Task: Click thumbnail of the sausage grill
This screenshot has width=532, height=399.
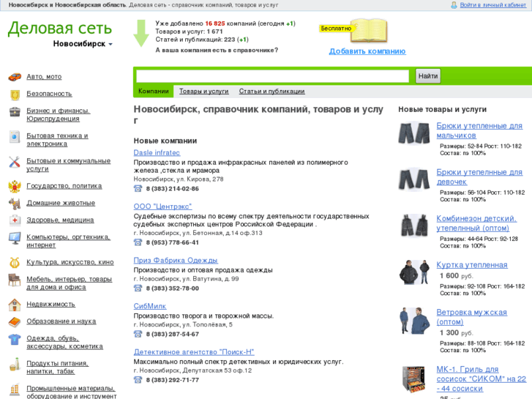Action: (414, 379)
